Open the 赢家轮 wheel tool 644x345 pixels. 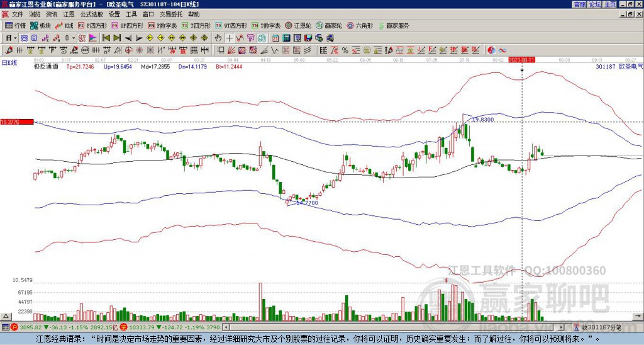coord(328,25)
